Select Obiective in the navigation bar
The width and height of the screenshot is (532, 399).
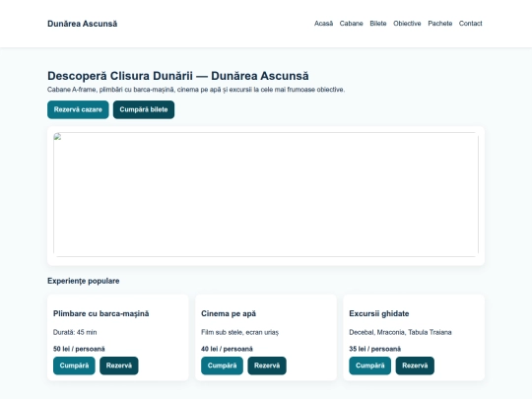click(407, 24)
